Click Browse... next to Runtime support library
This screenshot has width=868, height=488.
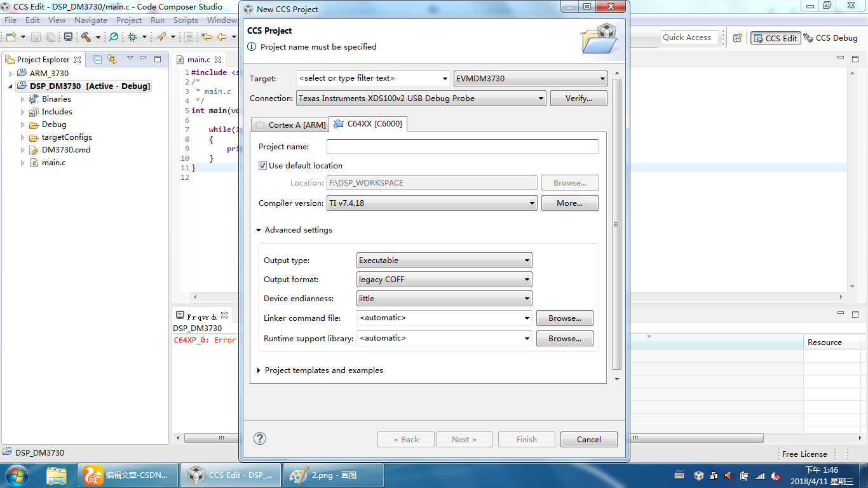(565, 339)
